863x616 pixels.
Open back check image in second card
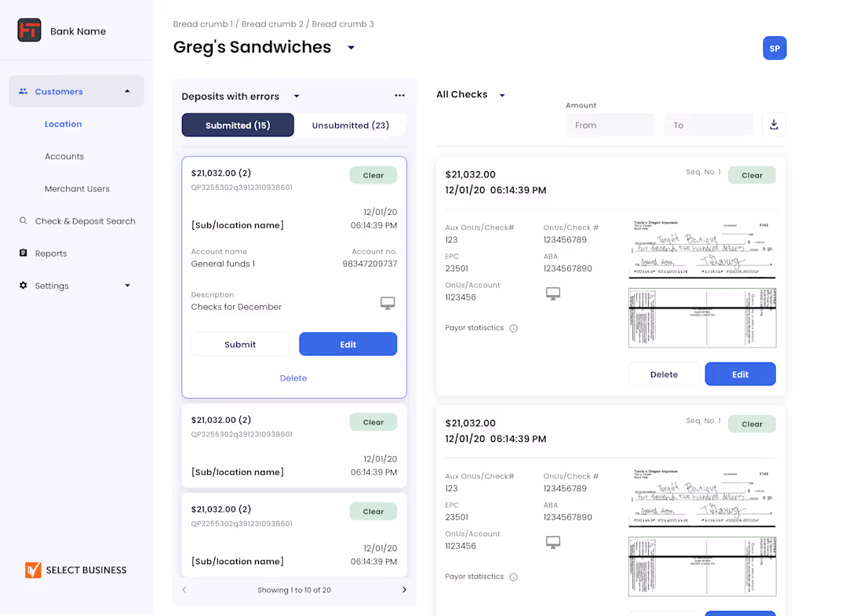[702, 567]
